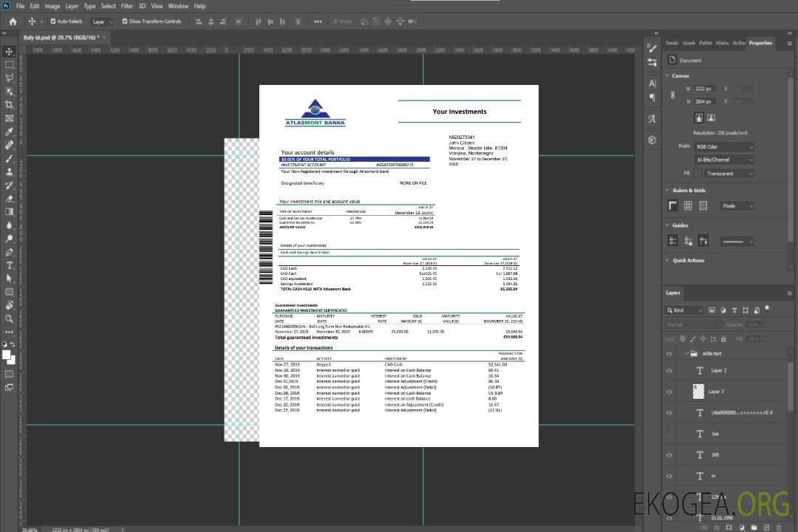This screenshot has height=532, width=798.
Task: Filter layers by type layers icon
Action: tap(734, 310)
